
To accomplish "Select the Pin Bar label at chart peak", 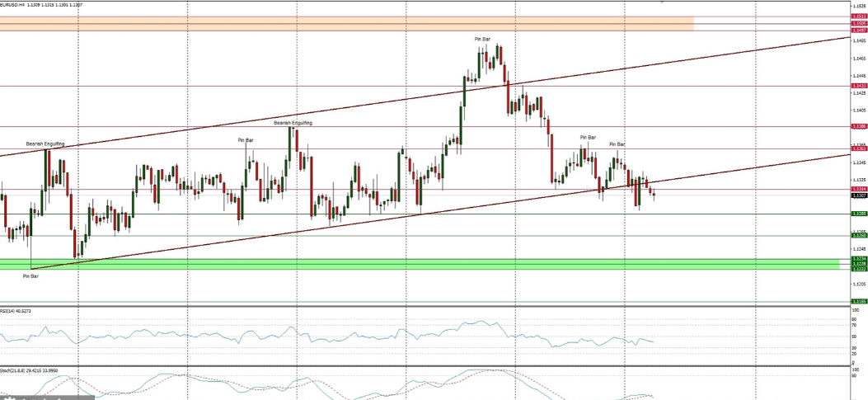I will pyautogui.click(x=482, y=39).
